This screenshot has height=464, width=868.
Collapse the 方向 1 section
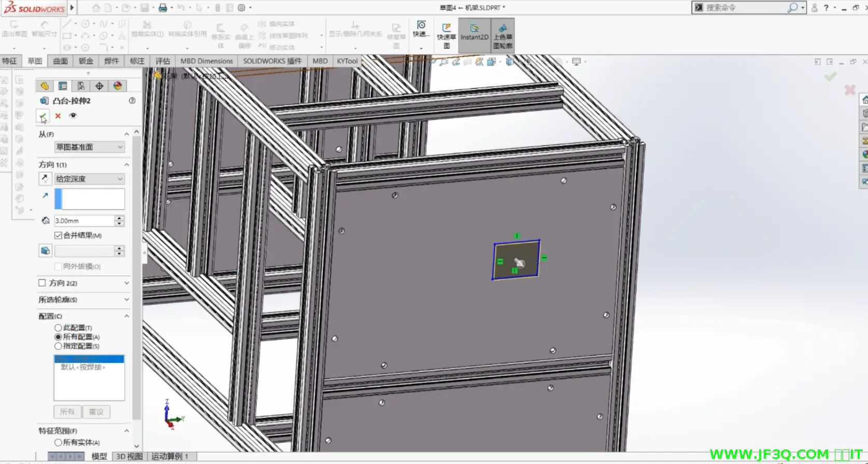127,165
